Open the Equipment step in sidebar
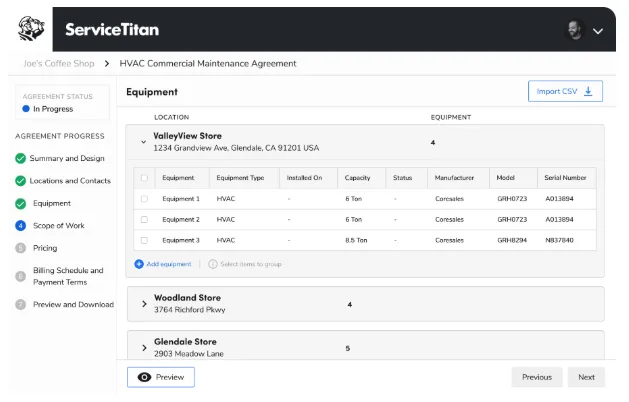The height and width of the screenshot is (402, 629). [x=52, y=203]
